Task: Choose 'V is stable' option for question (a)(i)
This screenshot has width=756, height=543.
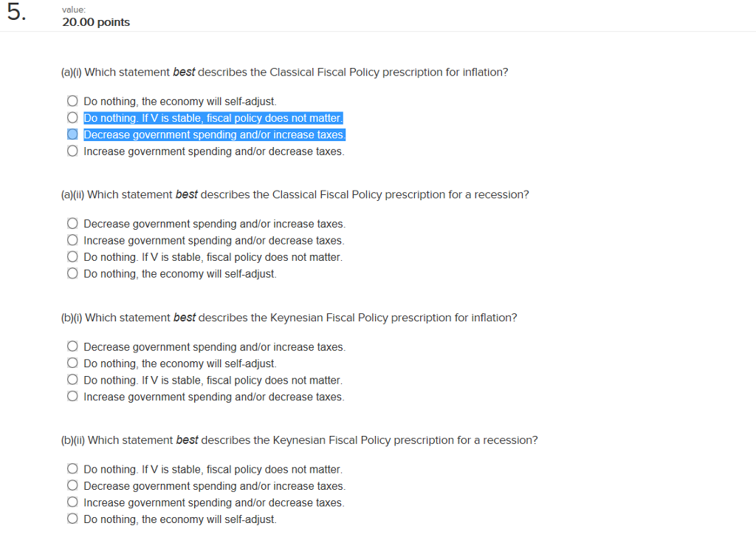Action: point(72,118)
